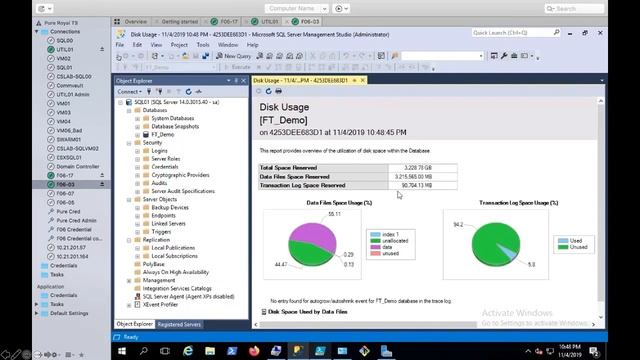Open PowerShell from the taskbar
640x360 pixels.
(x=232, y=351)
